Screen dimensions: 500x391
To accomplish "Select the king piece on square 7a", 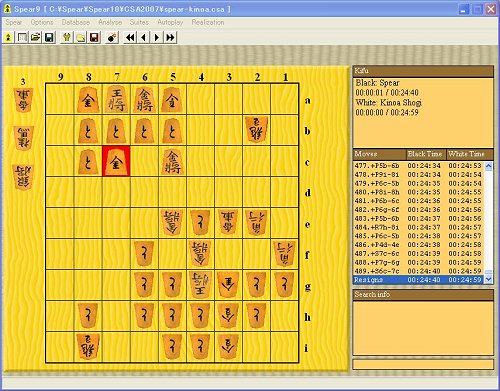I will 116,99.
